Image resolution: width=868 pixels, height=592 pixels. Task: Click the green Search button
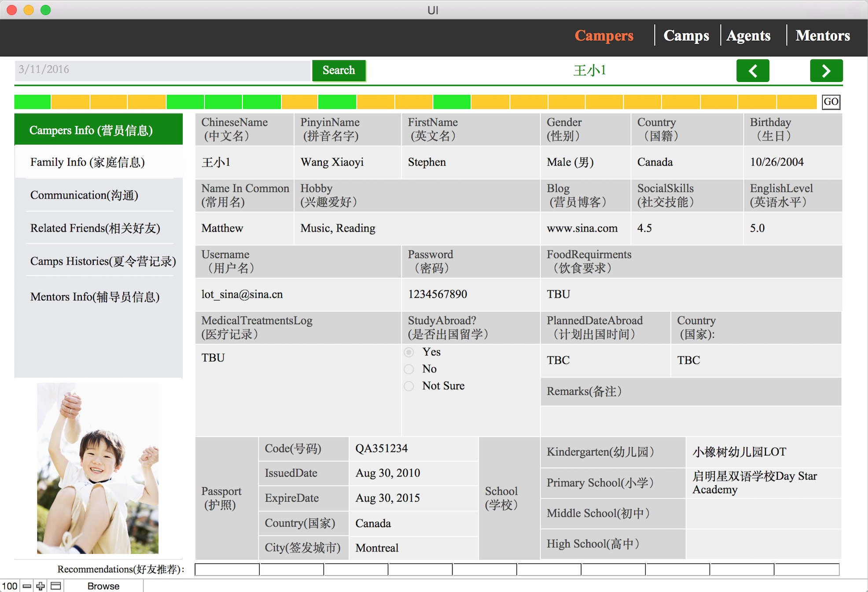[x=338, y=70]
